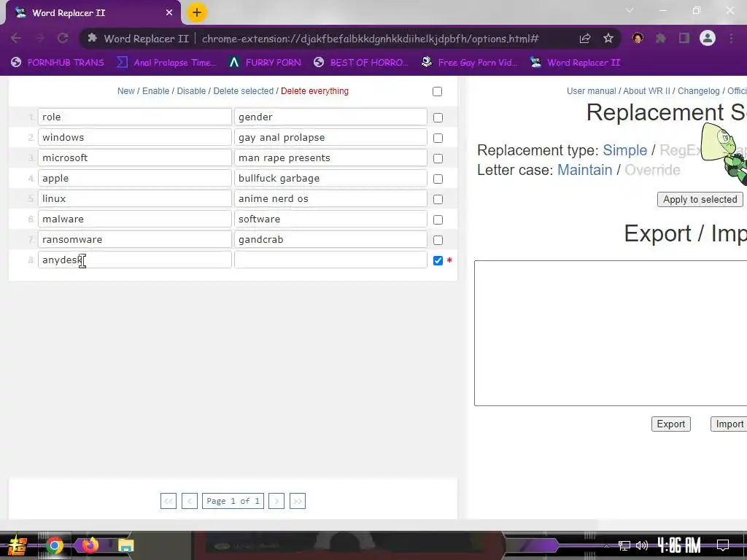The width and height of the screenshot is (747, 560).
Task: Click the empty replacement field for anydesk
Action: click(330, 260)
